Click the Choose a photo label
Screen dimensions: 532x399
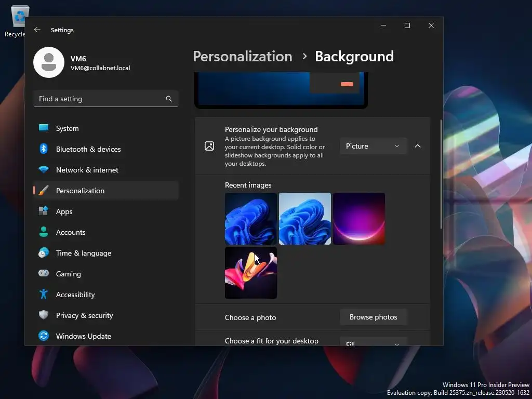click(x=250, y=317)
